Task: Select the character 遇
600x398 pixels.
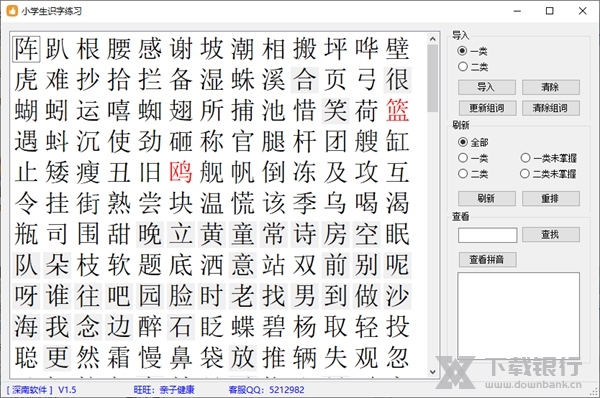Action: [26, 142]
